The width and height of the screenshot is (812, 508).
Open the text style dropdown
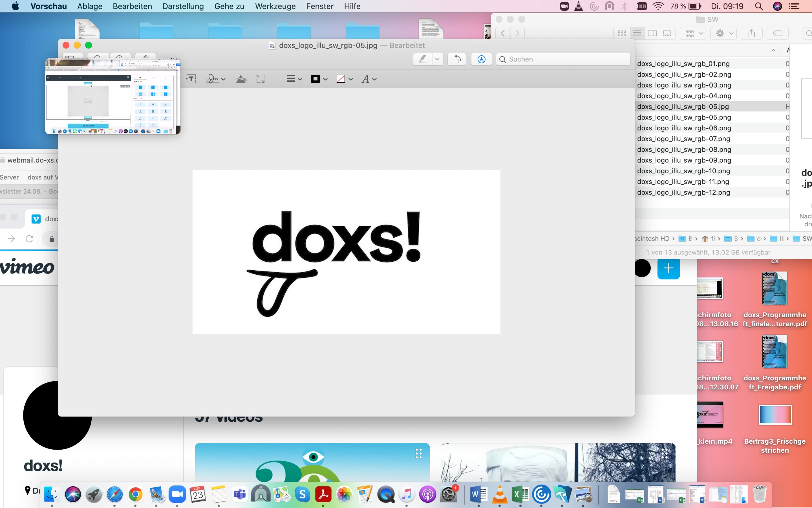[x=369, y=79]
